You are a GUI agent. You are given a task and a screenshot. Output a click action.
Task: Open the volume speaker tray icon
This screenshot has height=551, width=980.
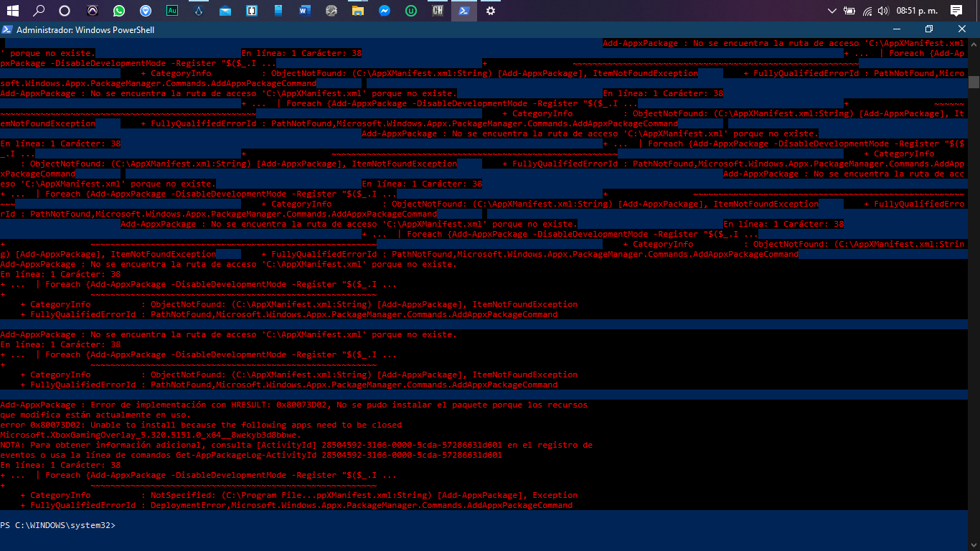pyautogui.click(x=883, y=11)
